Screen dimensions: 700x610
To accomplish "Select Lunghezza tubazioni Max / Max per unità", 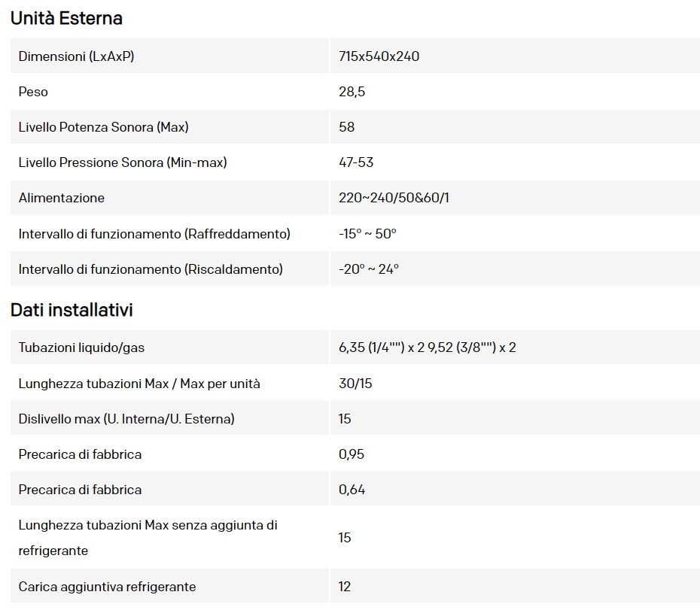I will [x=139, y=384].
